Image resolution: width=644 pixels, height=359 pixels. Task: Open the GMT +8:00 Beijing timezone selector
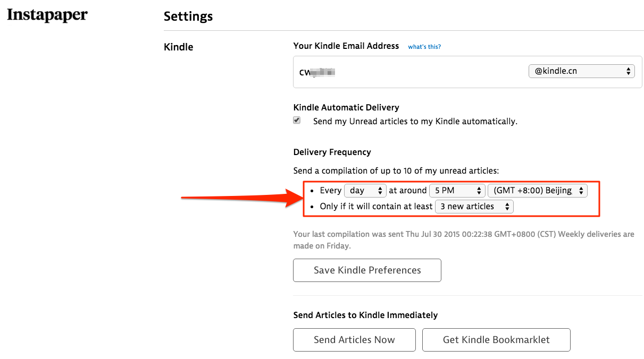pos(537,190)
